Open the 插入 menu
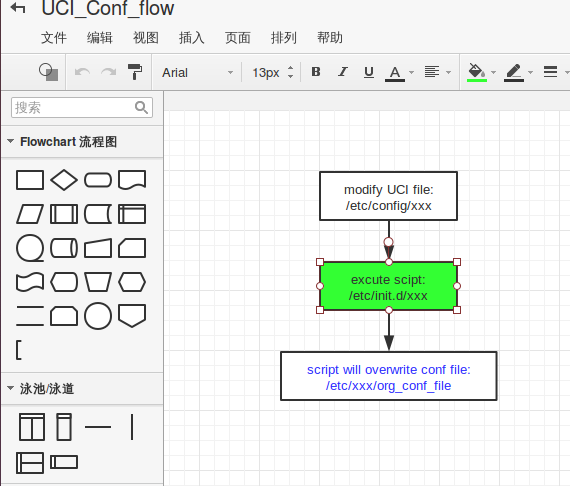Screen dimensions: 570x486 (192, 38)
